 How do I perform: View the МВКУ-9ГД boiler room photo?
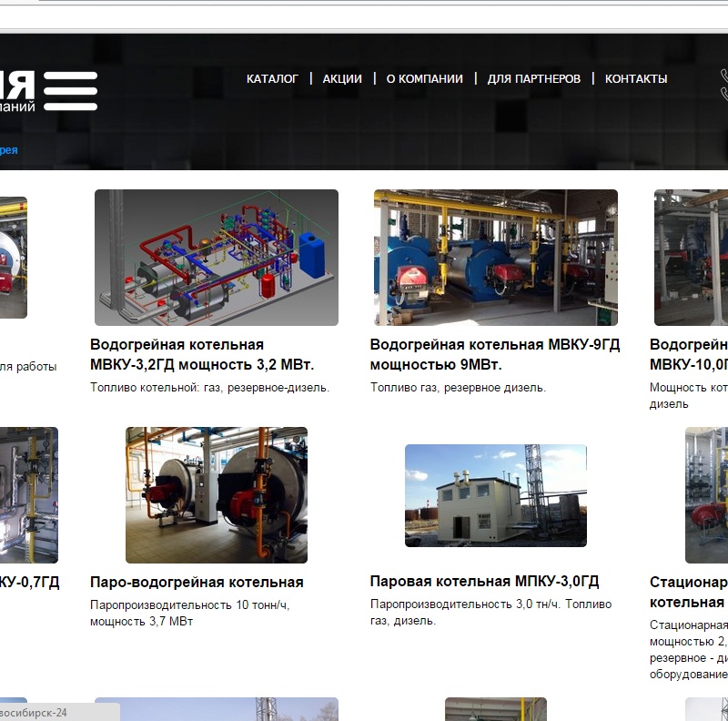click(x=496, y=258)
